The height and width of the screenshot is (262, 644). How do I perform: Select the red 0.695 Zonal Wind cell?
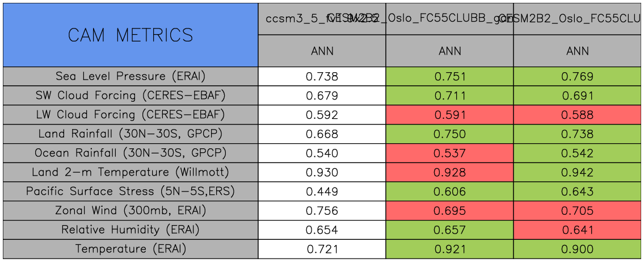[x=449, y=211]
